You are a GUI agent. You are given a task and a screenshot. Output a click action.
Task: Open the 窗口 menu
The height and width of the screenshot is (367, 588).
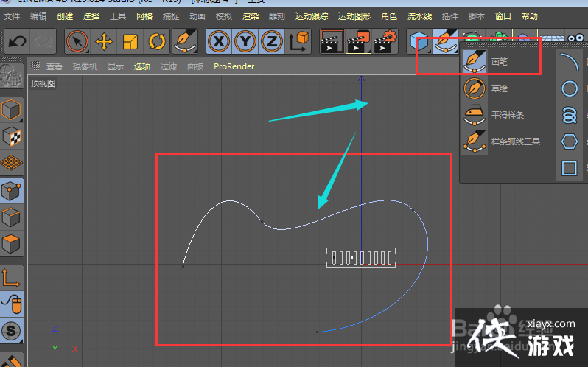click(503, 16)
